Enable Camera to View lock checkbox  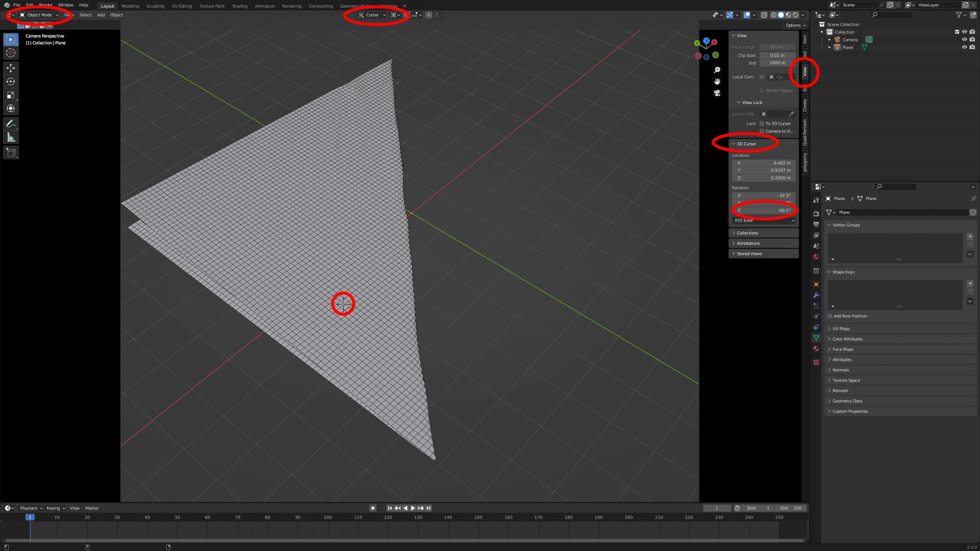(x=761, y=131)
